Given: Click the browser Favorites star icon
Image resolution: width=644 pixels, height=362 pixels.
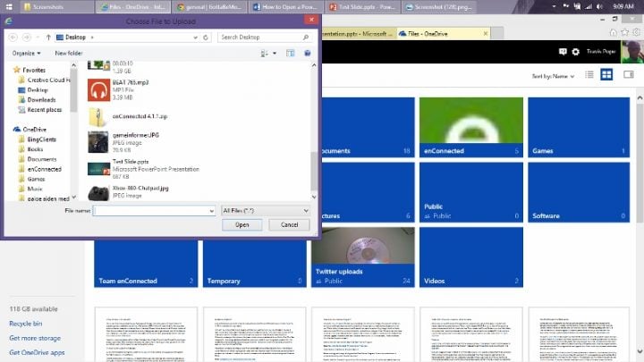Looking at the screenshot, I should [624, 32].
